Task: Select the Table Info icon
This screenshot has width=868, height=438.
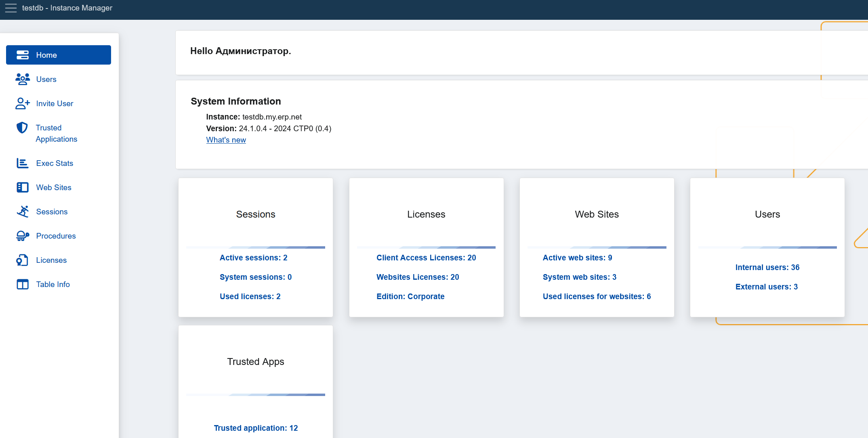Action: pyautogui.click(x=23, y=284)
